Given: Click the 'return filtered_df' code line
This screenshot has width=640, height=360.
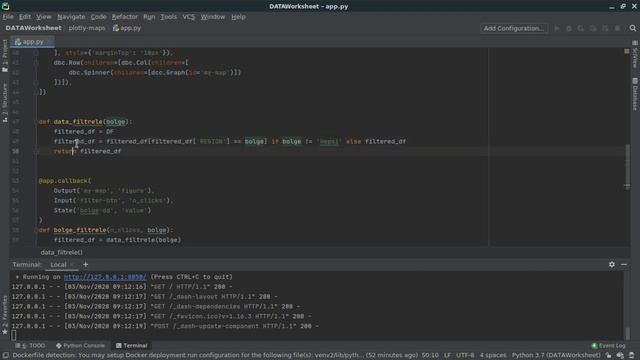Looking at the screenshot, I should [87, 151].
